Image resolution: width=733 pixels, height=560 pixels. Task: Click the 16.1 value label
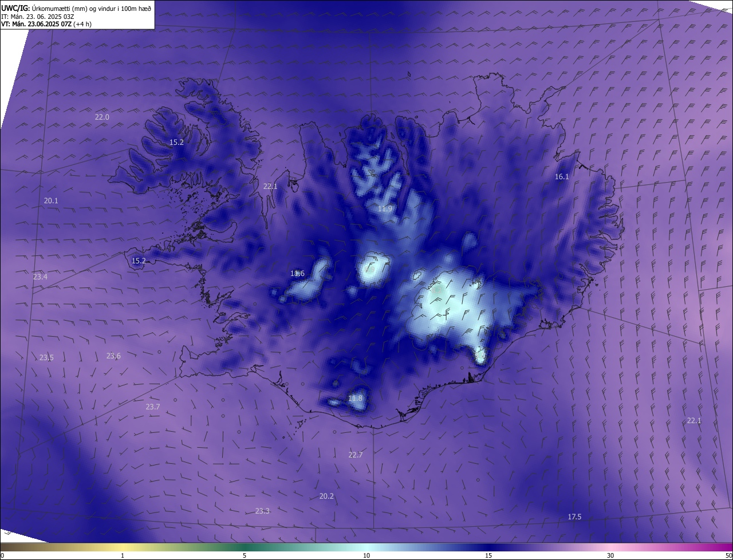coord(562,176)
